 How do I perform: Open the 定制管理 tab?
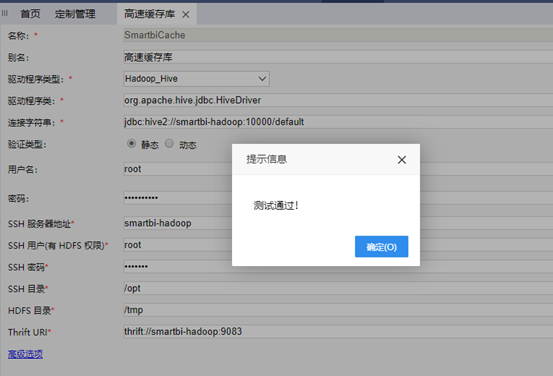point(75,14)
